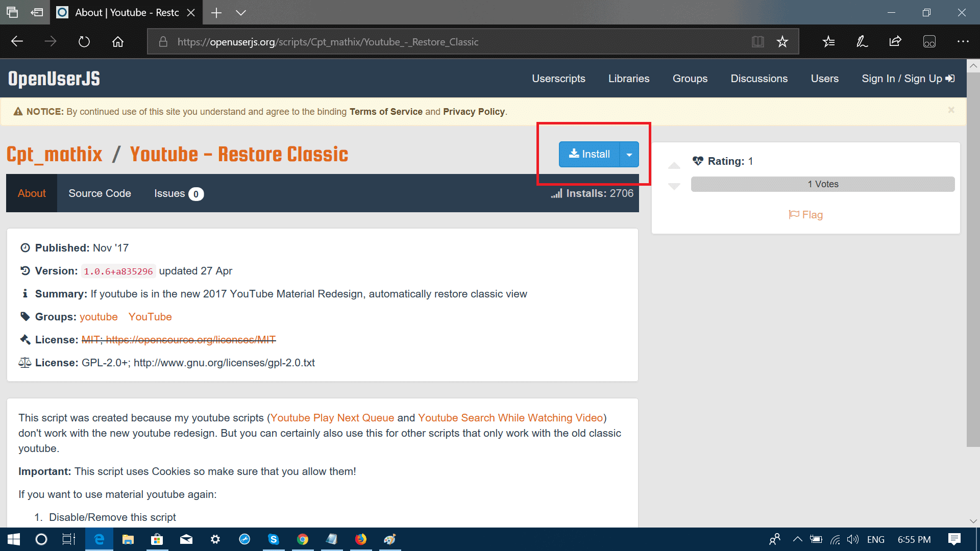Switch to the Source Code tab
The width and height of the screenshot is (980, 551).
pos(100,193)
